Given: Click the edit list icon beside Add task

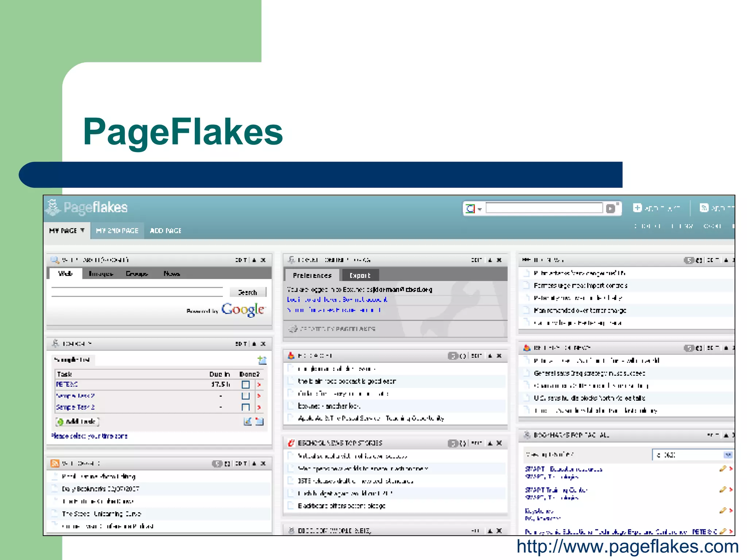Looking at the screenshot, I should [x=248, y=421].
